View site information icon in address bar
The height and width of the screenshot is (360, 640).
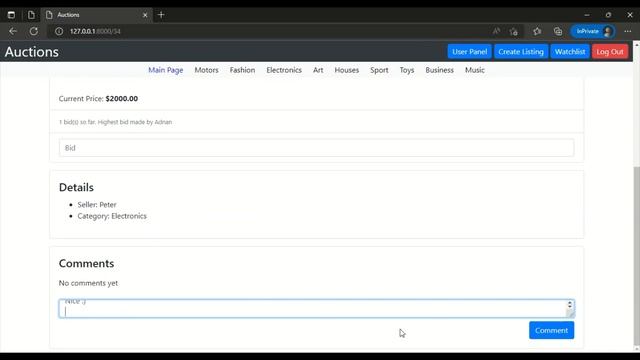pos(59,31)
